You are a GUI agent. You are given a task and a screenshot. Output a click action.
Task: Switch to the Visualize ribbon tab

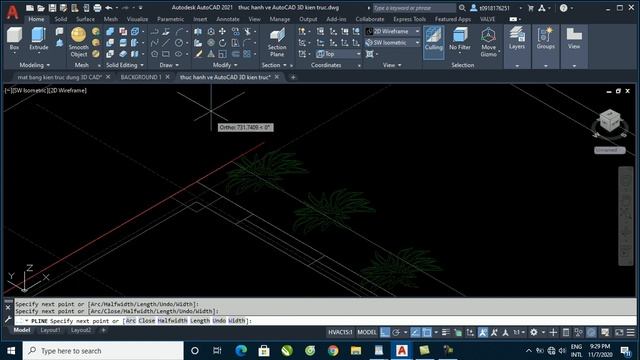[137, 19]
